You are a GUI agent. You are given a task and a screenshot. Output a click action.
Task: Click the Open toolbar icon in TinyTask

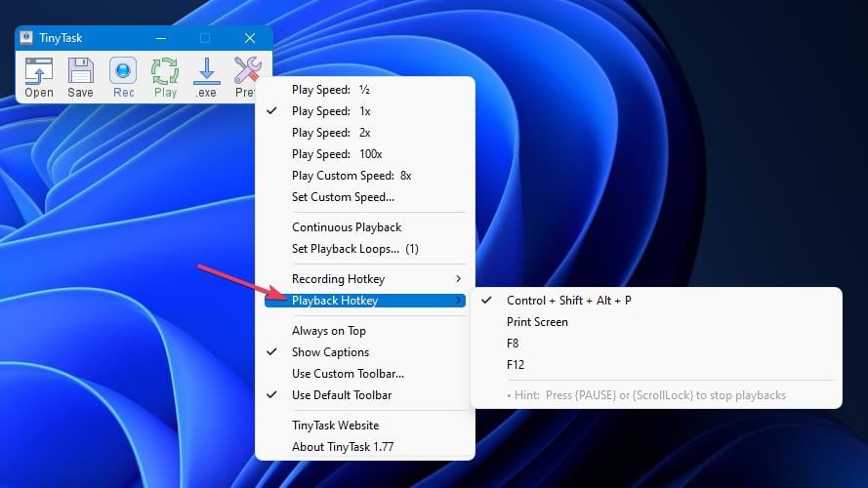click(39, 77)
